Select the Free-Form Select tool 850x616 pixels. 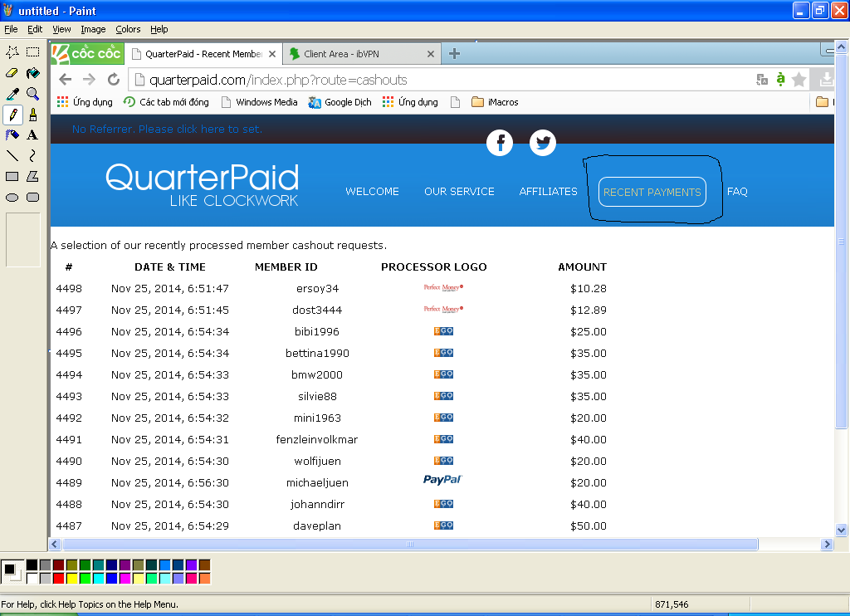click(12, 52)
